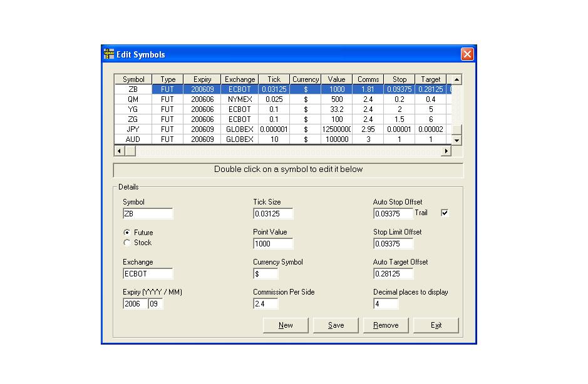Viewport: 588px width, 384px height.
Task: Click the 100000 value cell in AUD row
Action: 336,139
